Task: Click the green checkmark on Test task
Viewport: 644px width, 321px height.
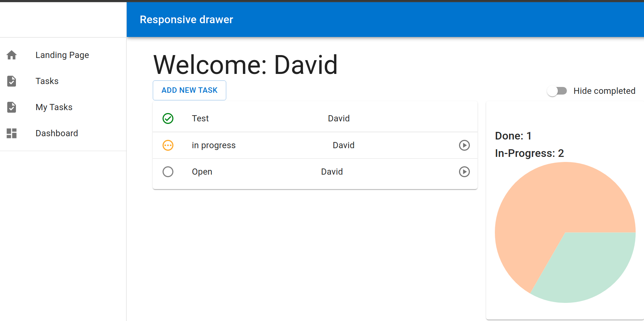Action: 168,118
